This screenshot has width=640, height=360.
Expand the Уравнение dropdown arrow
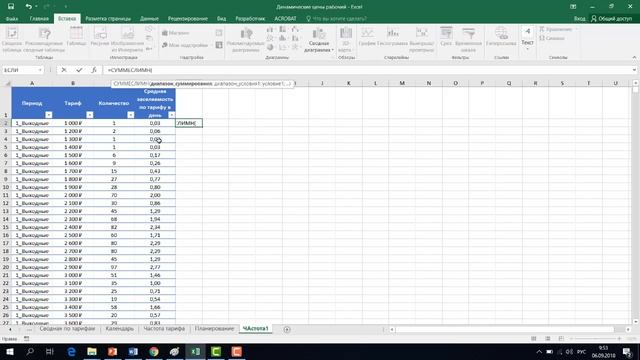tap(576, 29)
